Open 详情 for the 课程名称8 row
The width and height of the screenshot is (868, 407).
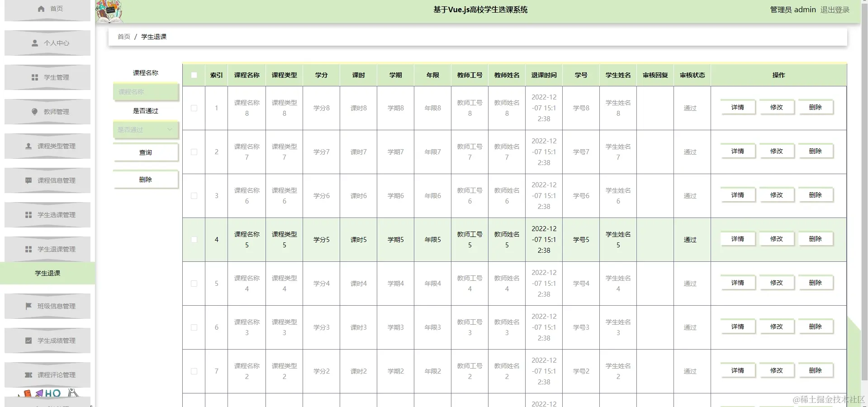(x=738, y=107)
